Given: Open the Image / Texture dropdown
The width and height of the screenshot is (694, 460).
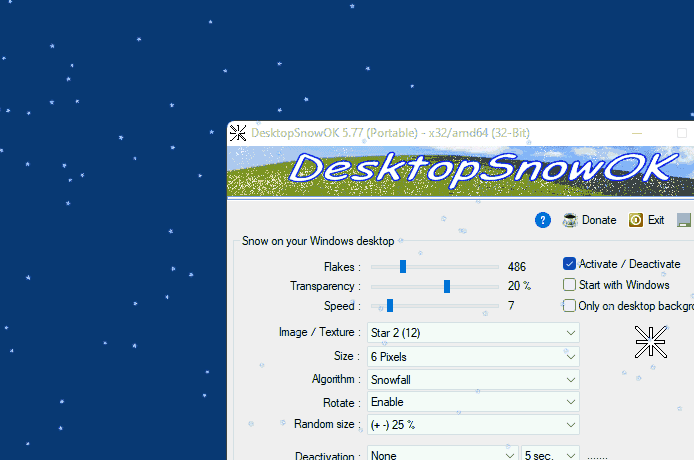Looking at the screenshot, I should tap(473, 332).
